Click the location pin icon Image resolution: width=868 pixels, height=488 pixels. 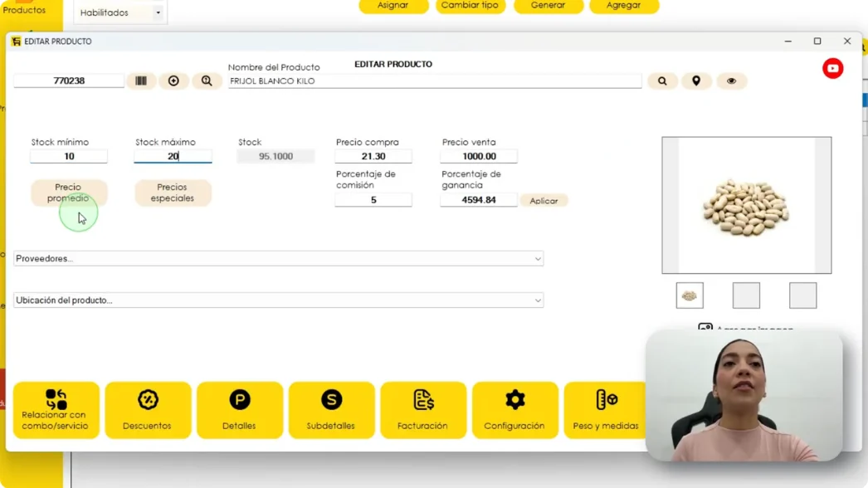pos(696,81)
